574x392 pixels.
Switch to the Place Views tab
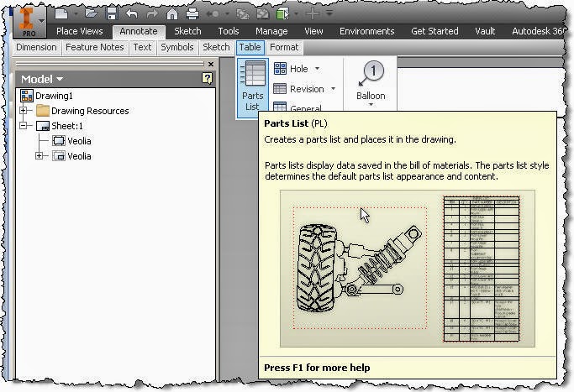80,31
